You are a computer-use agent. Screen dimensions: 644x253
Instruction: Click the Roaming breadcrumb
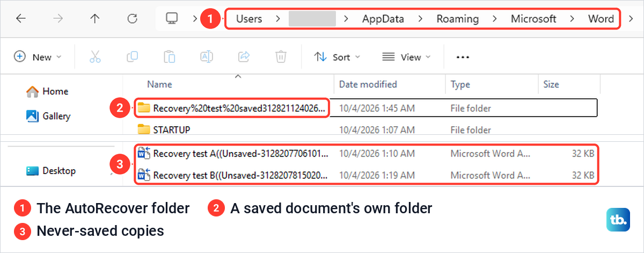457,19
